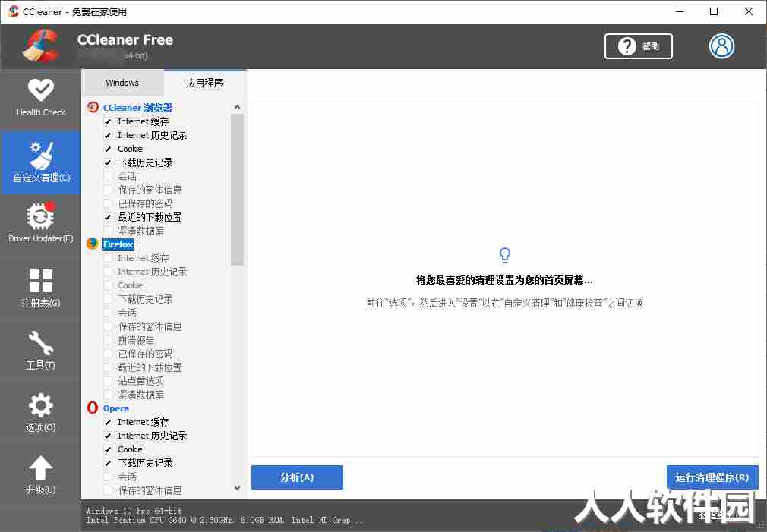Click the 运行清理程序(R) button
The width and height of the screenshot is (767, 532).
point(712,477)
